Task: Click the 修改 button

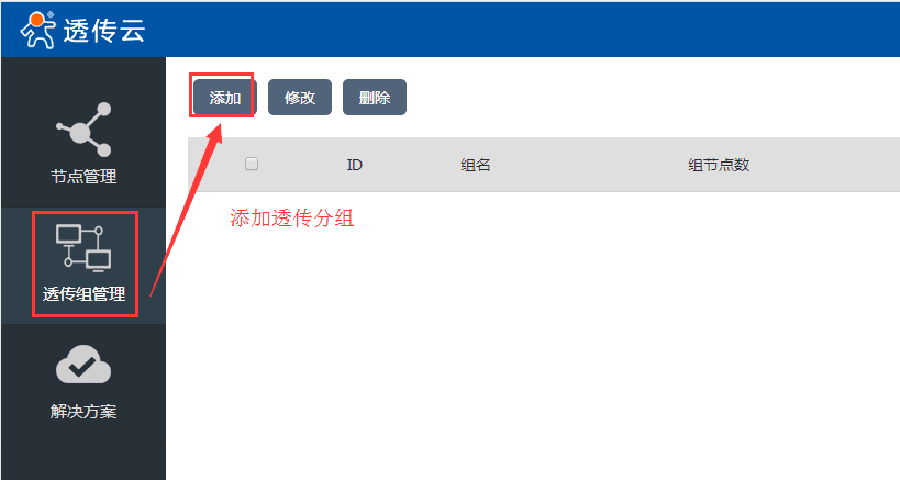Action: 300,97
